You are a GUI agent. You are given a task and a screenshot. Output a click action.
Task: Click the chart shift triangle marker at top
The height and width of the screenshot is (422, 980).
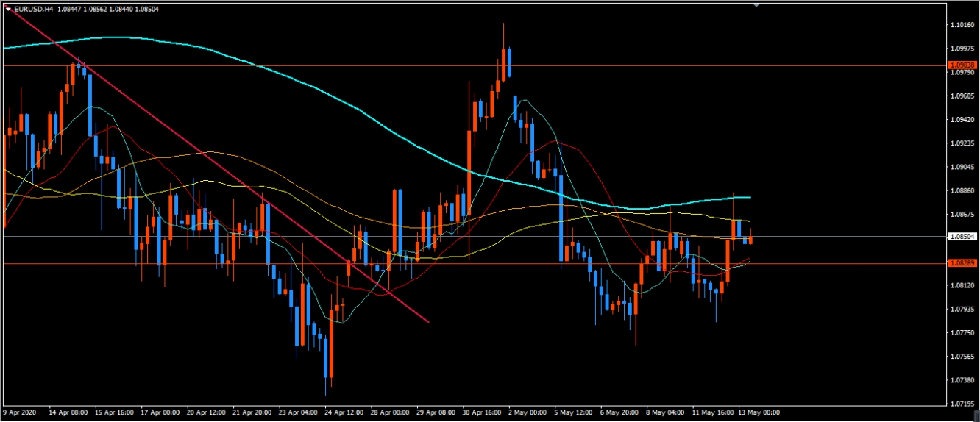point(756,4)
